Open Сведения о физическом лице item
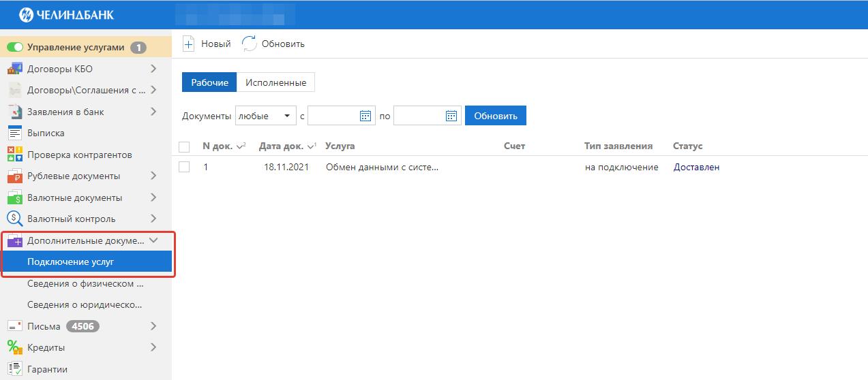The height and width of the screenshot is (380, 868). tap(86, 283)
